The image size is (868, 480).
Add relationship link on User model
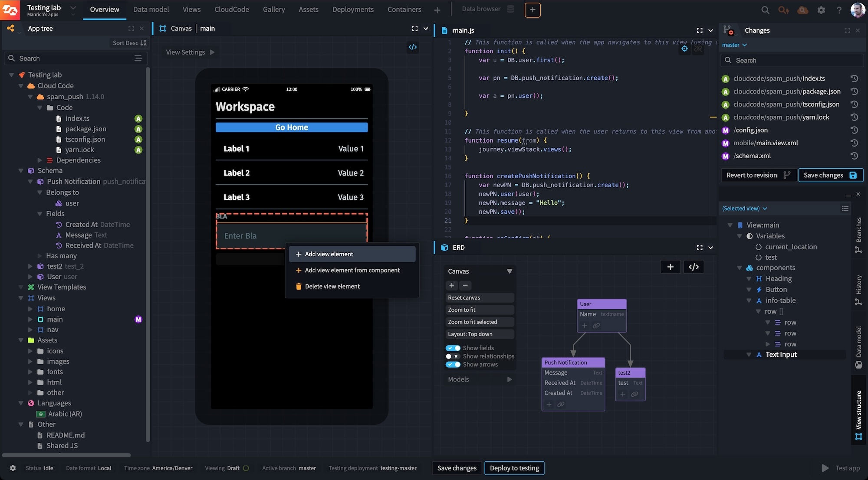pyautogui.click(x=596, y=325)
